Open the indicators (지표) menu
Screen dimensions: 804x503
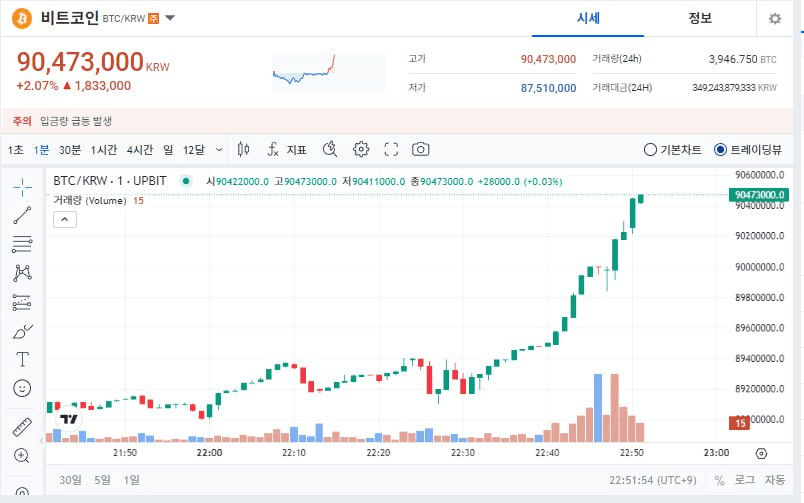(x=287, y=150)
